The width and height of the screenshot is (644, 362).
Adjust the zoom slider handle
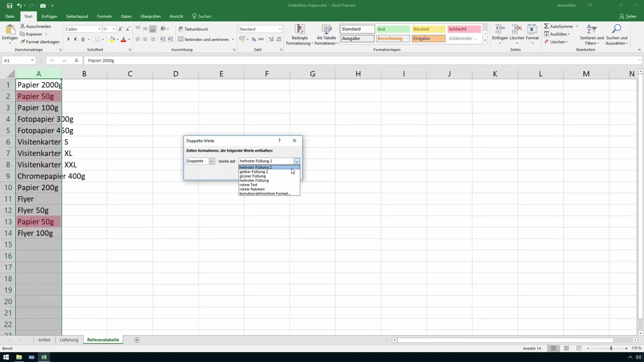click(x=611, y=349)
